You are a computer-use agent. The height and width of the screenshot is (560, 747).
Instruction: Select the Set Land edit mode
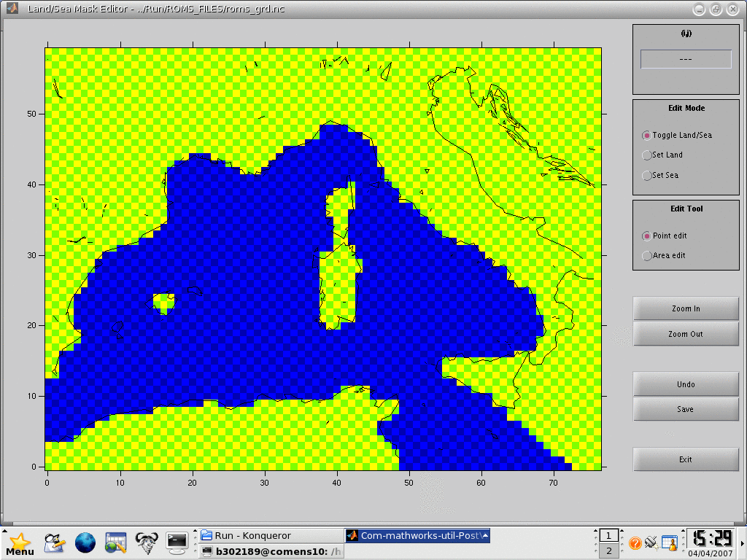point(646,155)
